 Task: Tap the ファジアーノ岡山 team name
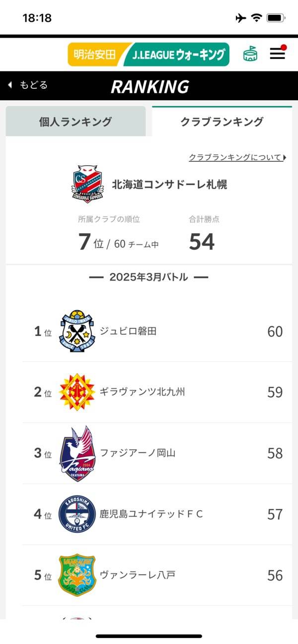pyautogui.click(x=138, y=453)
